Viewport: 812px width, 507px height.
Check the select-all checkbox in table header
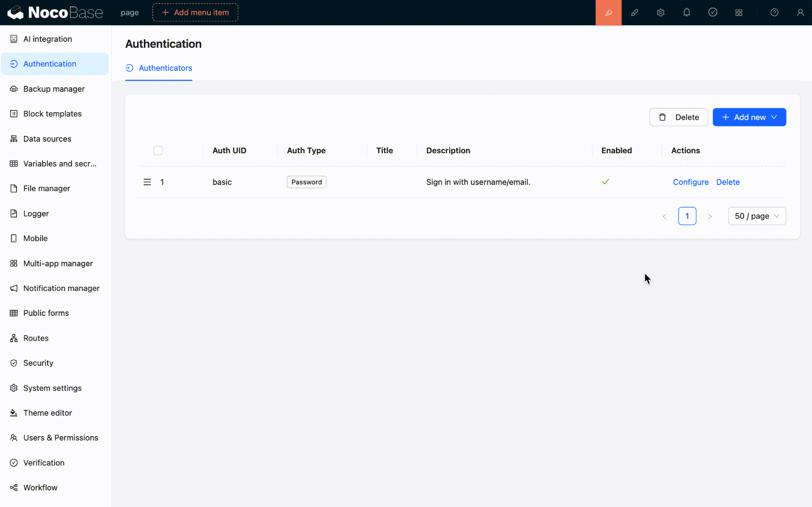158,151
